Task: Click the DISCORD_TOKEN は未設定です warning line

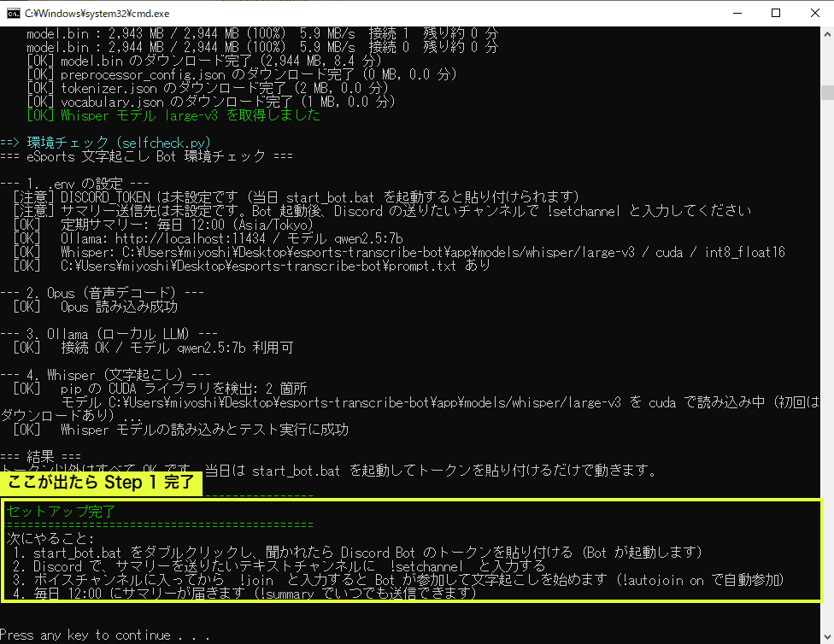Action: (x=297, y=197)
